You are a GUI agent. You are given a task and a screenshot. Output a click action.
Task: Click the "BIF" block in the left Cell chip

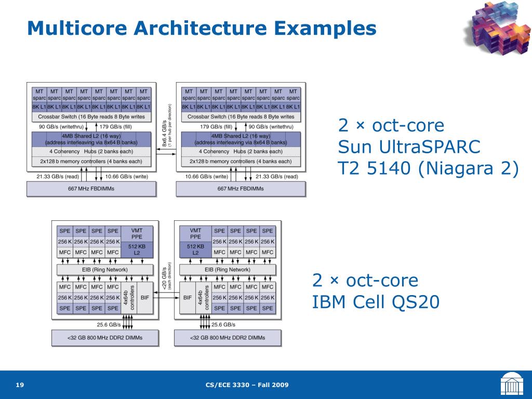(145, 298)
